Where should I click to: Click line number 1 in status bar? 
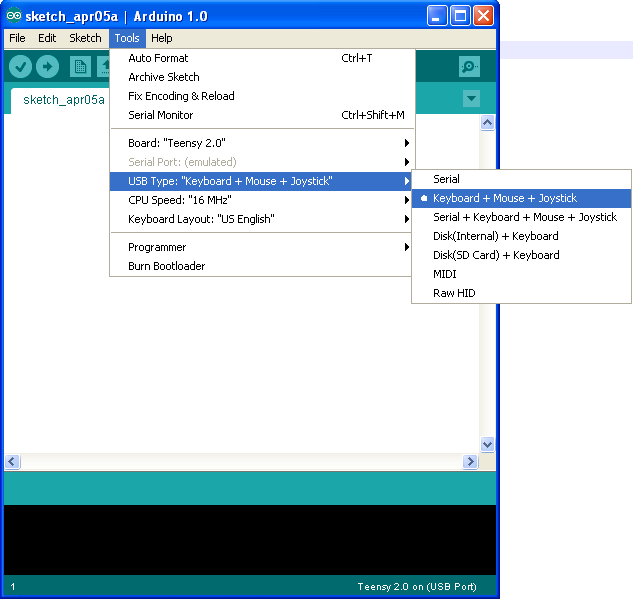click(x=13, y=586)
